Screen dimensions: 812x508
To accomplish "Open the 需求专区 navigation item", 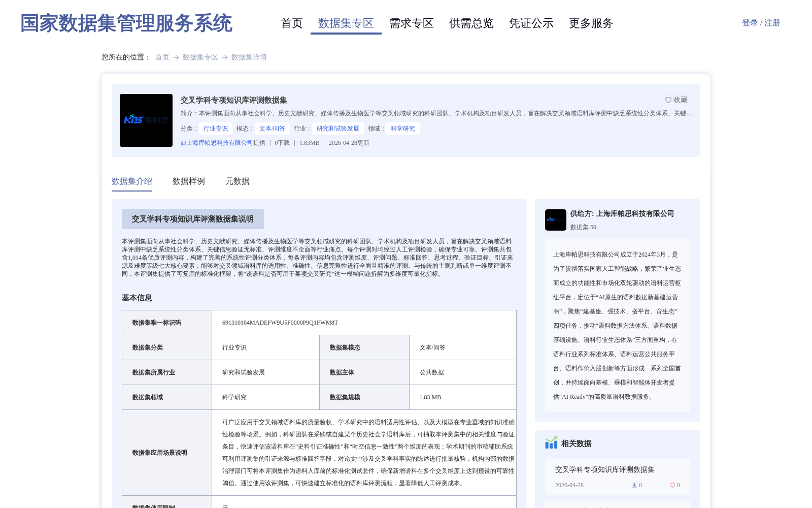I will point(412,23).
